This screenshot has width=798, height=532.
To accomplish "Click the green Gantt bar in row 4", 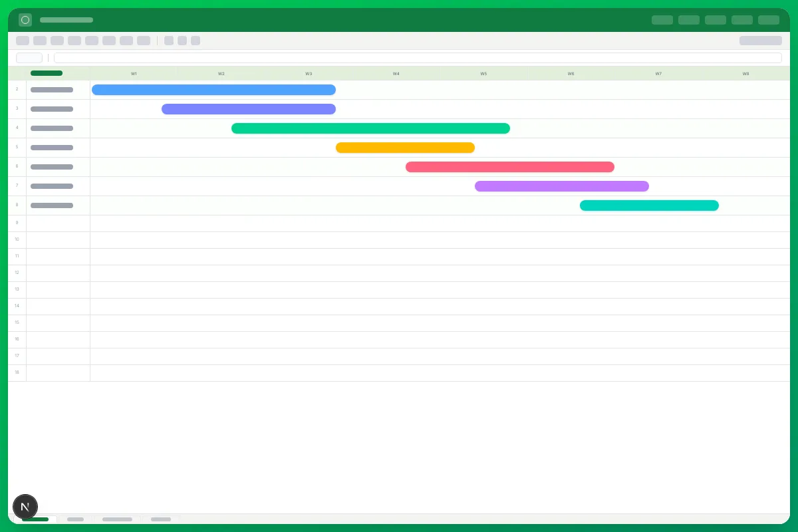I will [x=370, y=128].
